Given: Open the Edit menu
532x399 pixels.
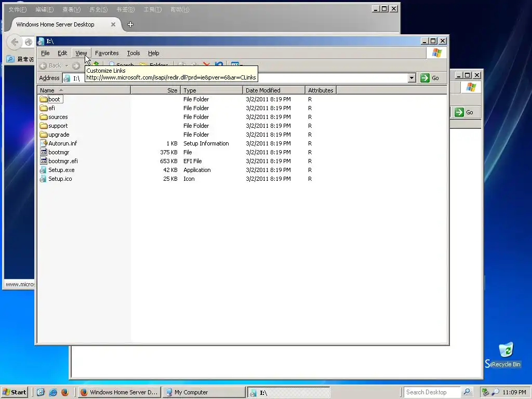Looking at the screenshot, I should tap(62, 53).
